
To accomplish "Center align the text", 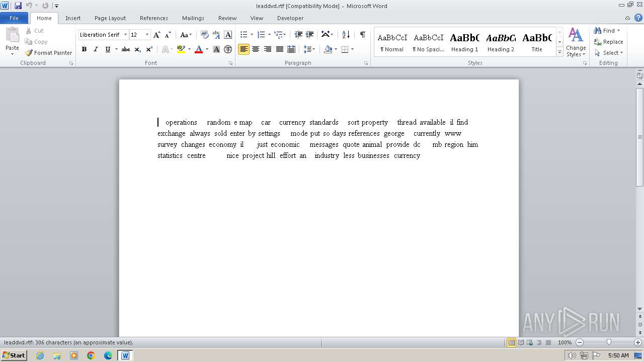I will pyautogui.click(x=256, y=49).
